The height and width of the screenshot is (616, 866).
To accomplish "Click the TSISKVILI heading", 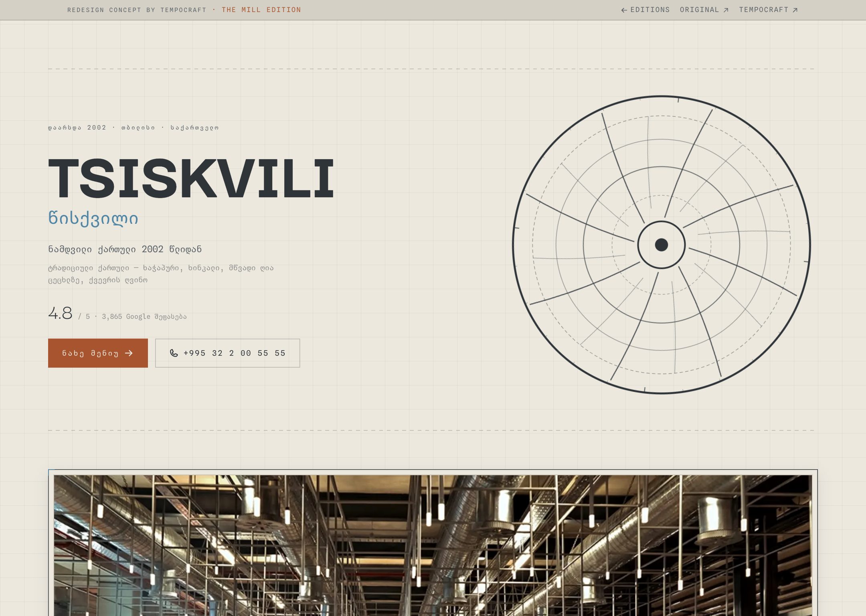I will point(191,178).
